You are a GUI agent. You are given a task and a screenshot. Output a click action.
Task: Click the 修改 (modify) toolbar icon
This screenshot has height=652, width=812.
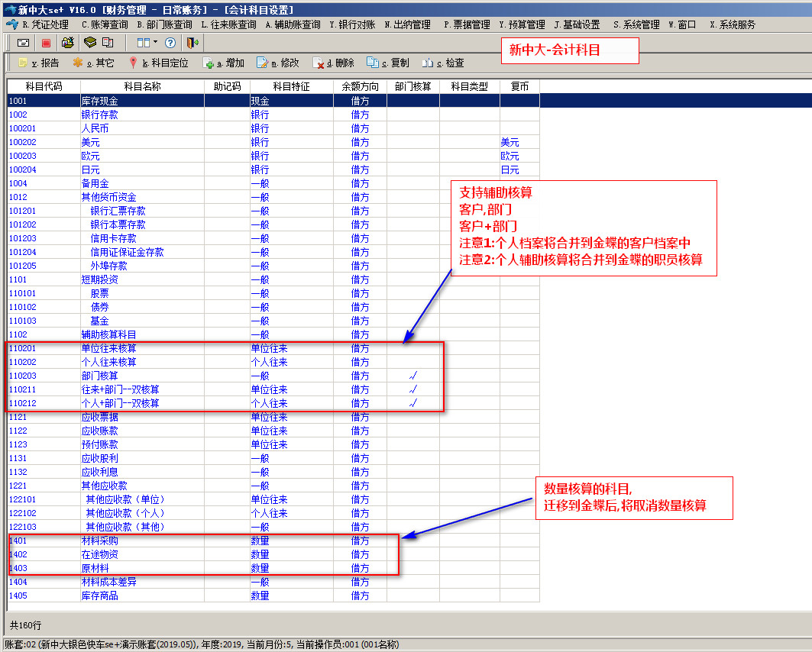263,63
